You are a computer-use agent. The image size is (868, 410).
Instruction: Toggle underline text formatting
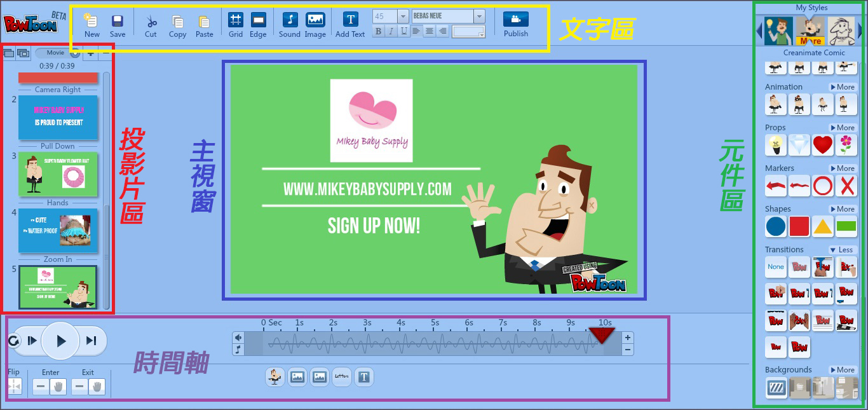(x=404, y=31)
